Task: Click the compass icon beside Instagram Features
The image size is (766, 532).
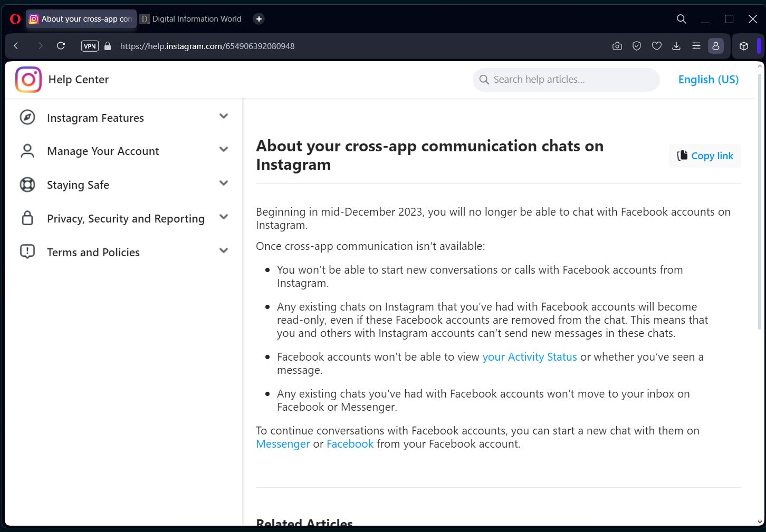Action: coord(27,117)
